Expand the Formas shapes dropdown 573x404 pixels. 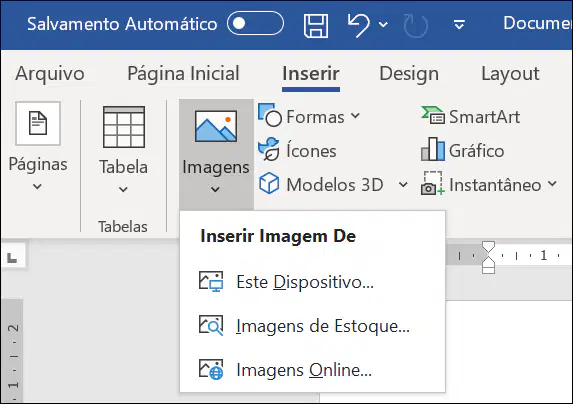[355, 116]
